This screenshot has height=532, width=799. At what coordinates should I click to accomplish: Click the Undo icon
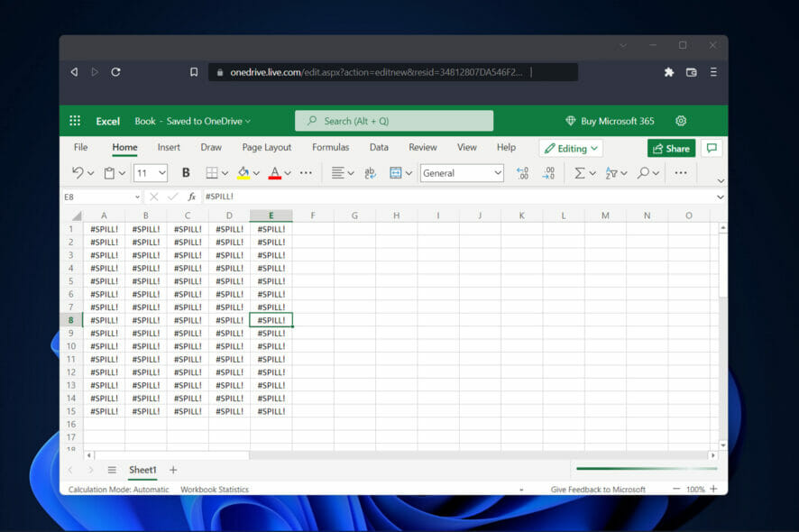[x=78, y=173]
